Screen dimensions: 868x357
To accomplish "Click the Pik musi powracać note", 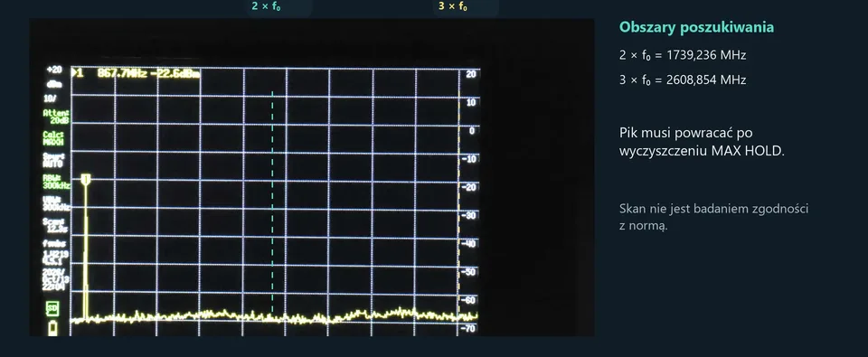I will [702, 142].
